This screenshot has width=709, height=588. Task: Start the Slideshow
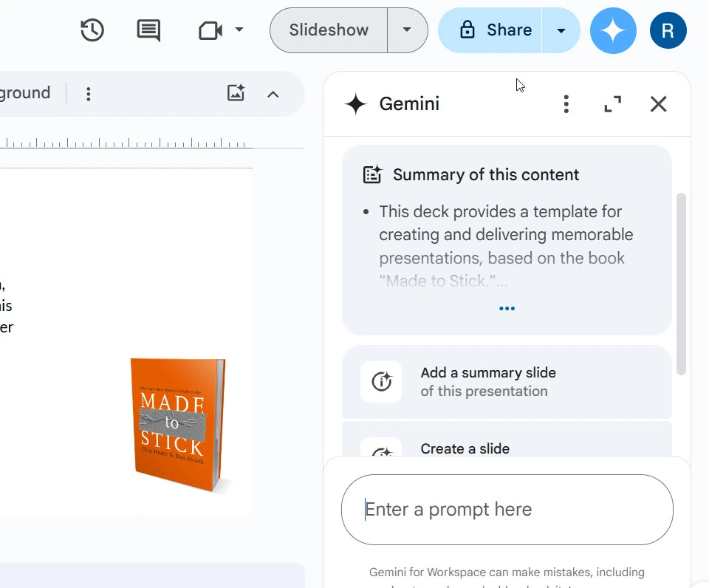(x=329, y=30)
